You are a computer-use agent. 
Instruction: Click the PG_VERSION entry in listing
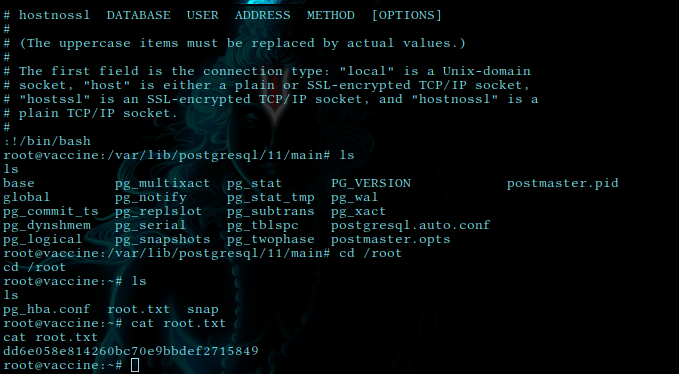point(371,184)
